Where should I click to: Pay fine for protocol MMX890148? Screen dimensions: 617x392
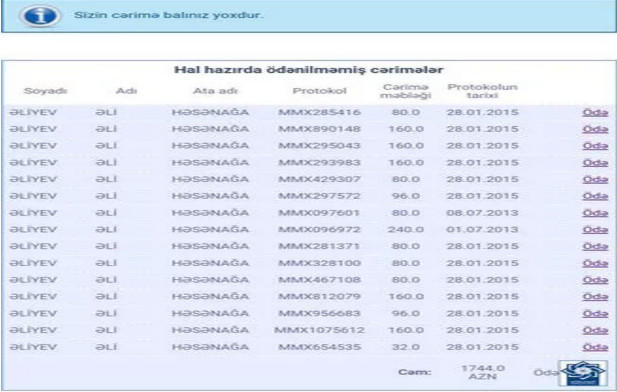pos(595,129)
